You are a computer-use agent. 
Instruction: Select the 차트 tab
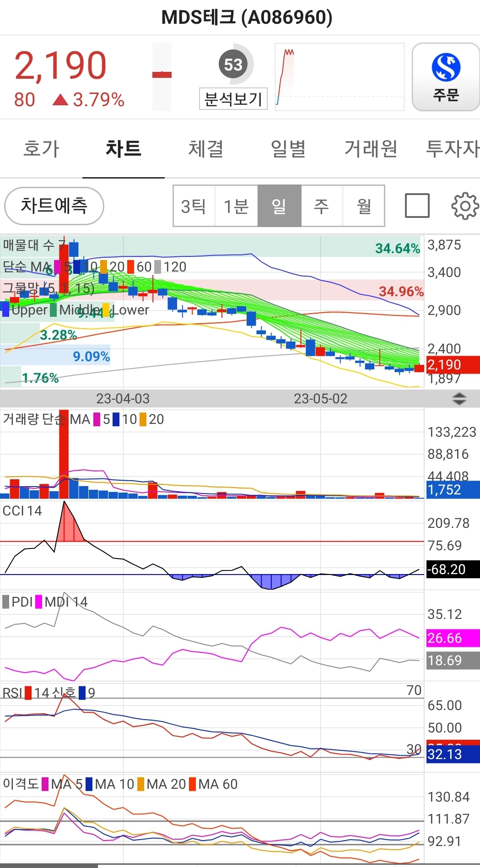pos(124,149)
